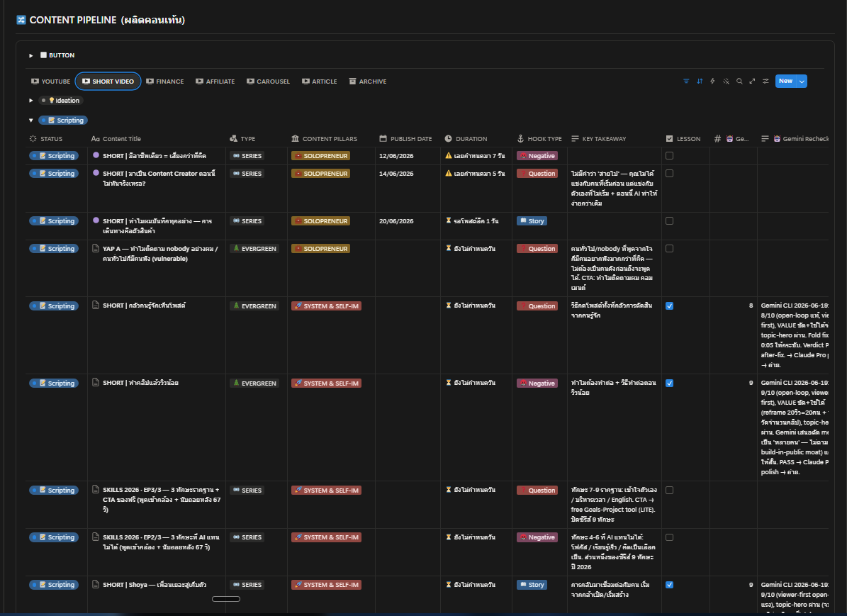Viewport: 847px width, 616px height.
Task: Uncheck LESSON in the Negative-hook row scoring 9
Action: [x=669, y=383]
